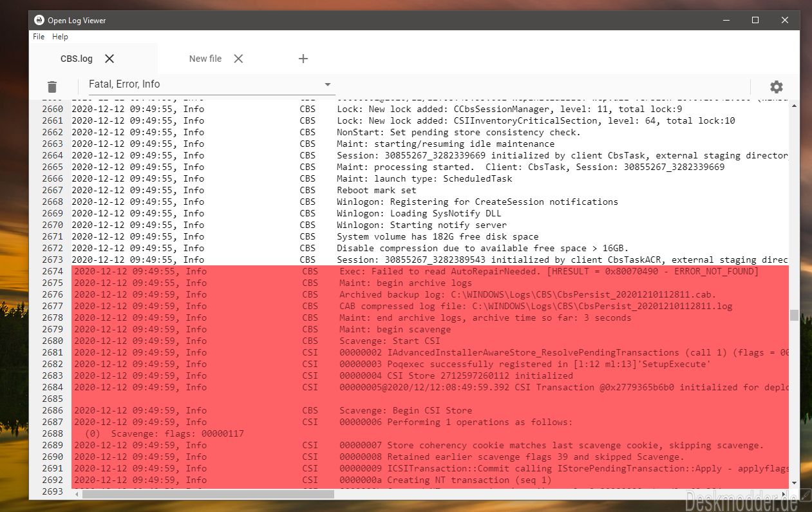
Task: Select log line 2667 Reboot mark set
Action: point(430,190)
